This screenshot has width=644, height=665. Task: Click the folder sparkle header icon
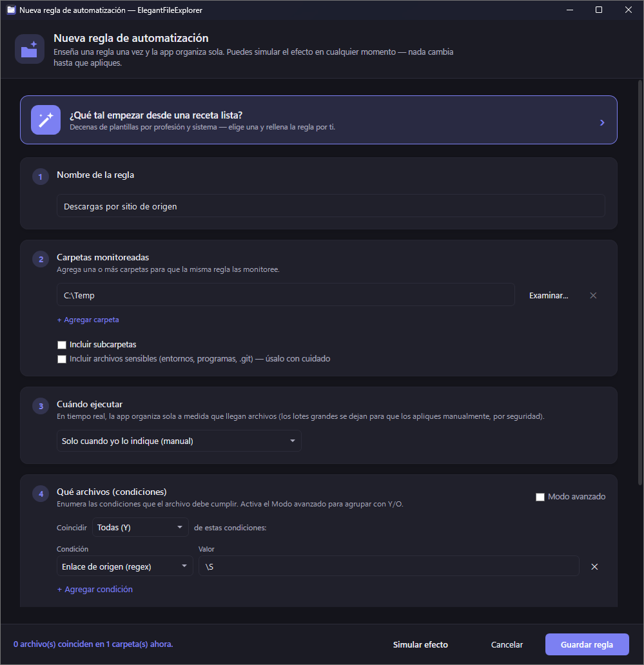[30, 49]
